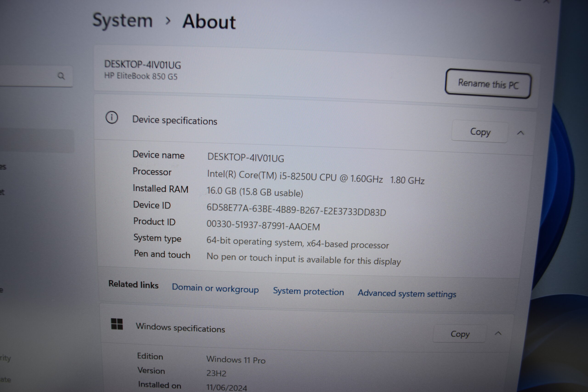Select the processor value Intel Core i5-8250U
This screenshot has height=392, width=588.
click(x=316, y=177)
